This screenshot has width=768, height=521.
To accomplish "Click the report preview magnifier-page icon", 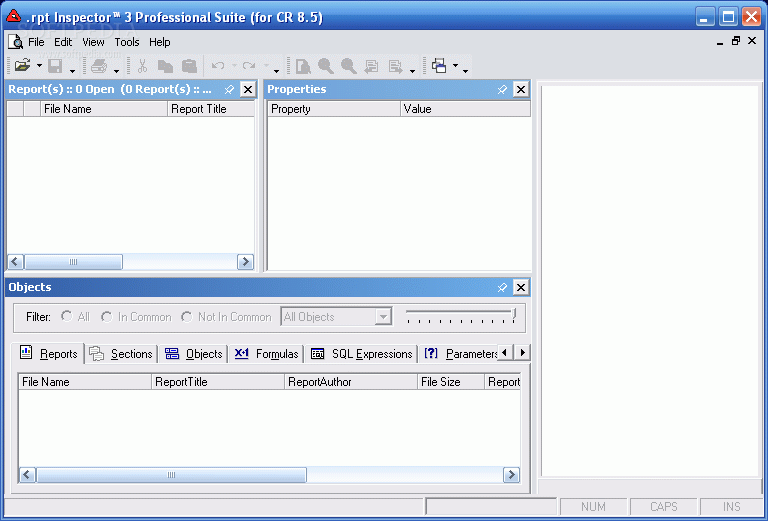I will tap(303, 66).
